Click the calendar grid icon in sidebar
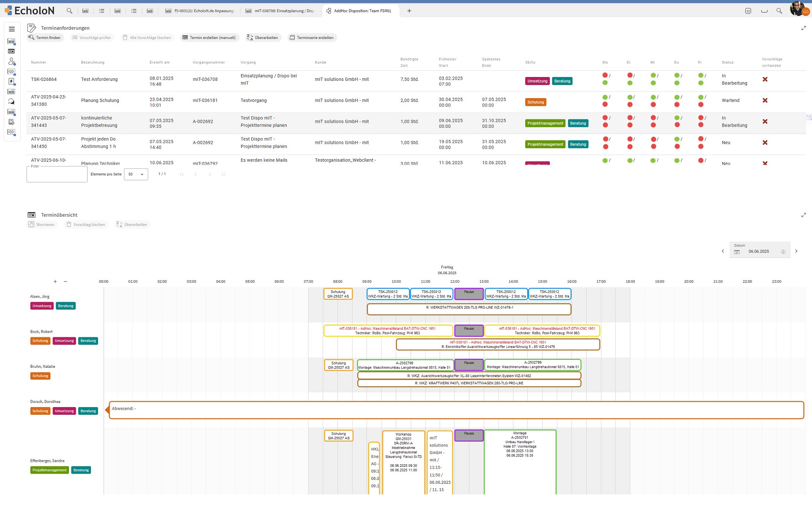The image size is (812, 532). click(x=11, y=51)
